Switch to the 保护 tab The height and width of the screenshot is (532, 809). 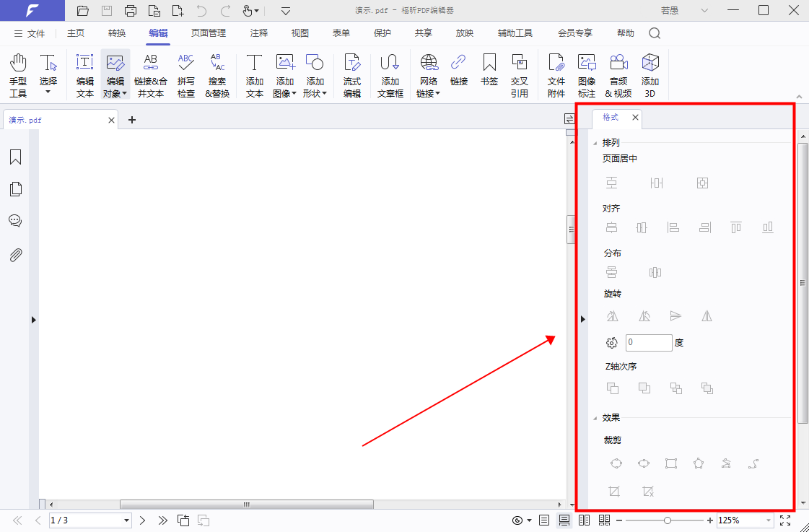pyautogui.click(x=382, y=33)
